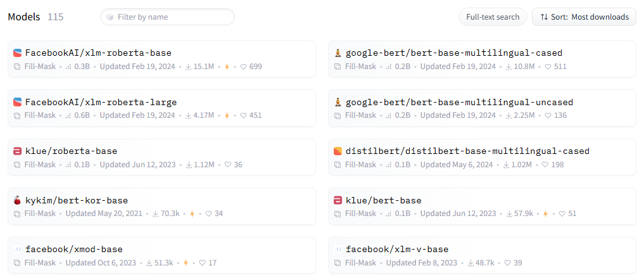The width and height of the screenshot is (644, 280).
Task: Click the lightning inference icon on xlm-roberta-base card
Action: [x=227, y=67]
